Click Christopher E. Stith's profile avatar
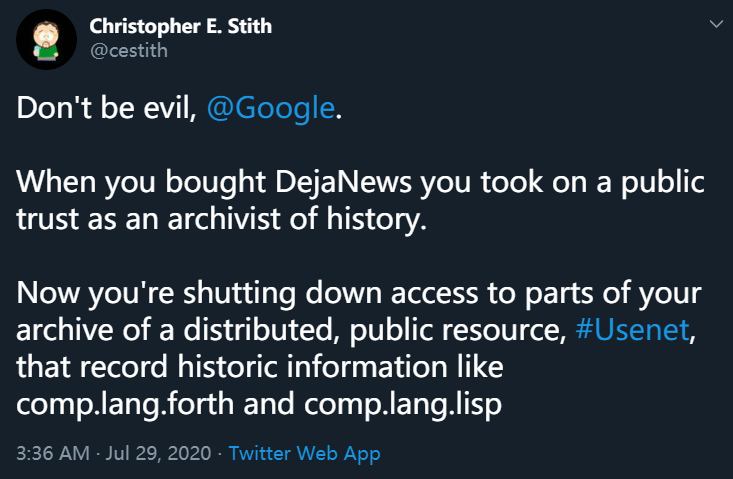Screen dimensions: 733x479 (47, 40)
